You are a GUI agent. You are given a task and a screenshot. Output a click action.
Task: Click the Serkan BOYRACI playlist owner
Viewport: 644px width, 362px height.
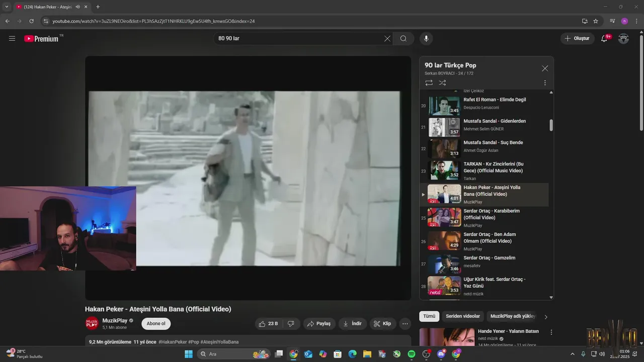440,73
